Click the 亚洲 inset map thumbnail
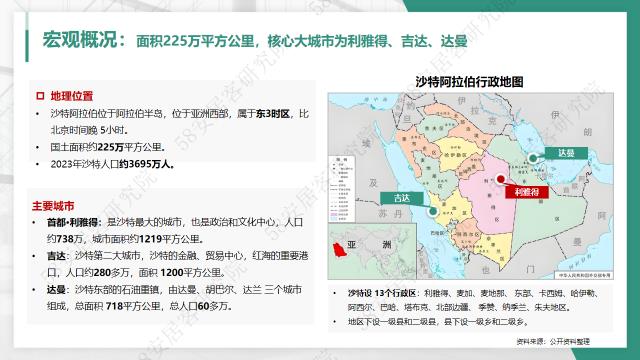 (x=372, y=251)
